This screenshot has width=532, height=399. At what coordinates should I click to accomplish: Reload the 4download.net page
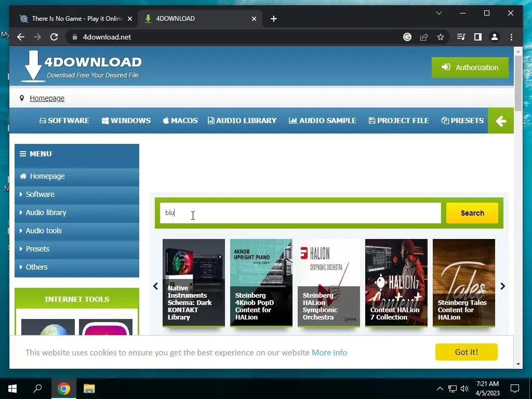pos(54,37)
